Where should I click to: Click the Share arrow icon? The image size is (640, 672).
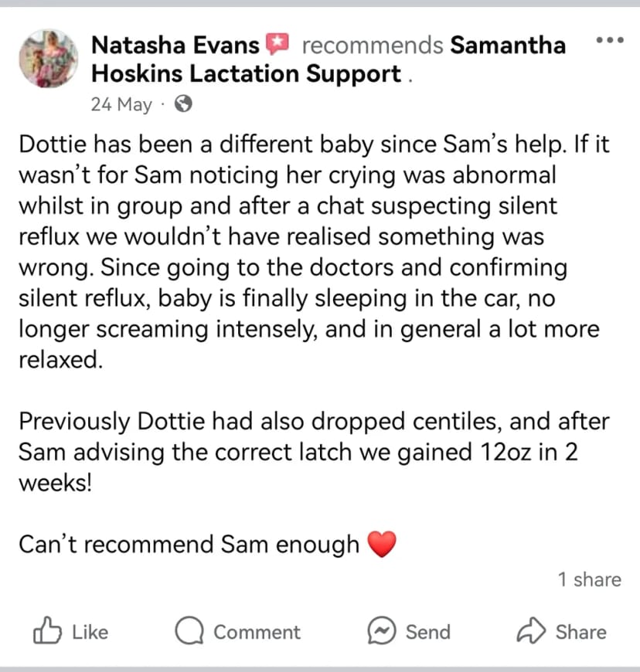[x=531, y=630]
